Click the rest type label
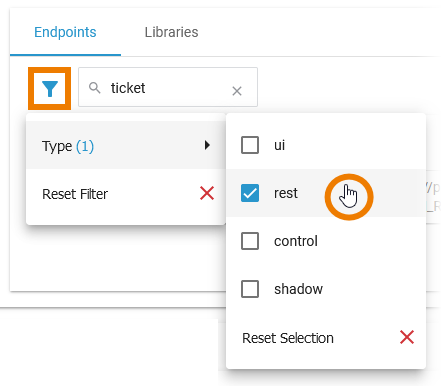The width and height of the screenshot is (442, 386). pos(286,193)
